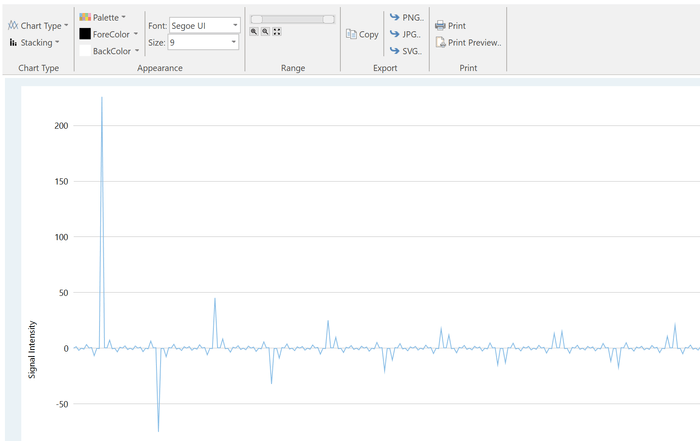700x441 pixels.
Task: Click the range slider track
Action: pyautogui.click(x=292, y=19)
